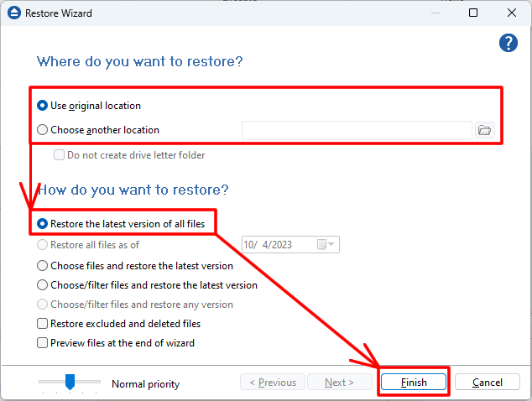Open the blue help question mark icon
The height and width of the screenshot is (401, 532).
pyautogui.click(x=509, y=43)
